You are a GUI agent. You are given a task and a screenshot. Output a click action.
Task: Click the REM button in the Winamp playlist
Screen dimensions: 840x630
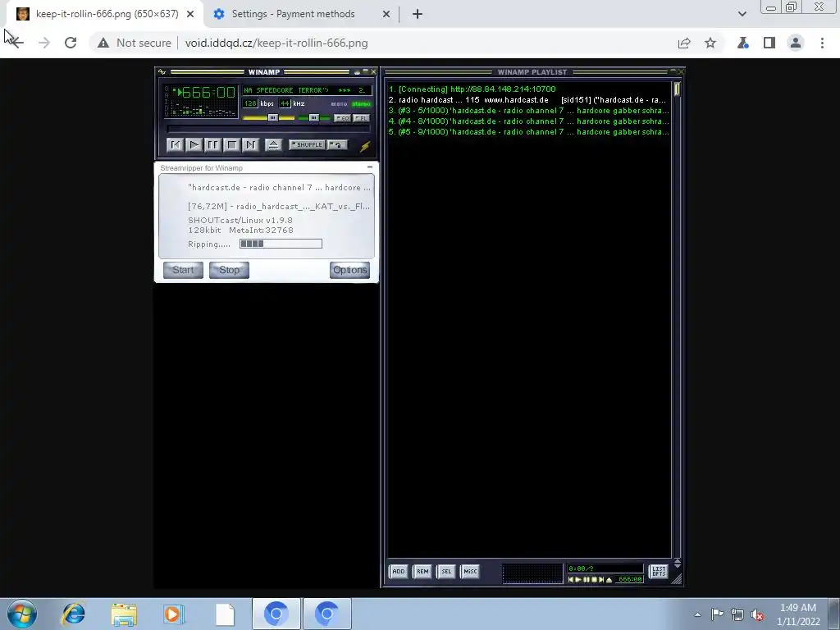(x=422, y=572)
